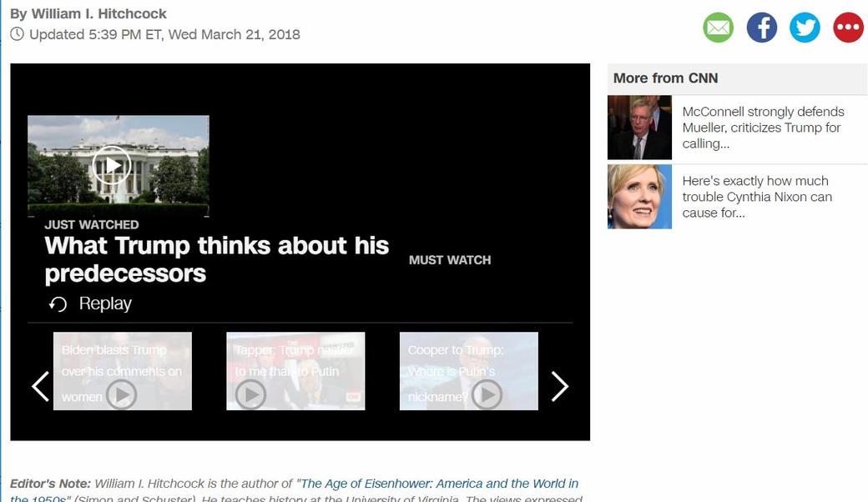868x502 pixels.
Task: Advance the video carousel with the right arrow
Action: (560, 386)
